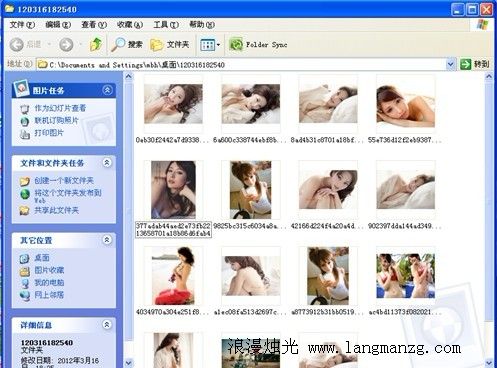Click the Network Places globe icon
497x368 pixels.
(25, 296)
